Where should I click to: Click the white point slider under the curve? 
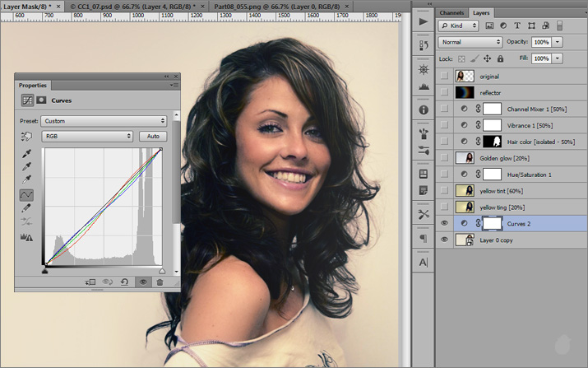click(161, 270)
